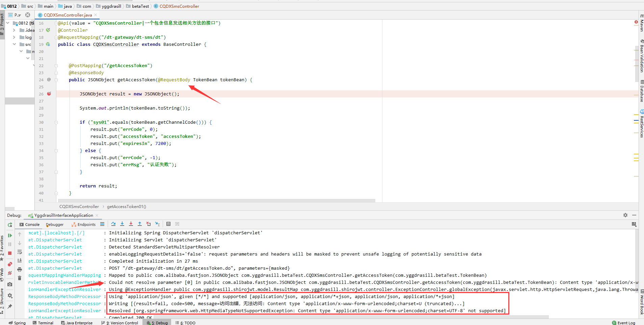Open Java Enterprise tool window
The height and width of the screenshot is (325, 644).
[x=77, y=323]
